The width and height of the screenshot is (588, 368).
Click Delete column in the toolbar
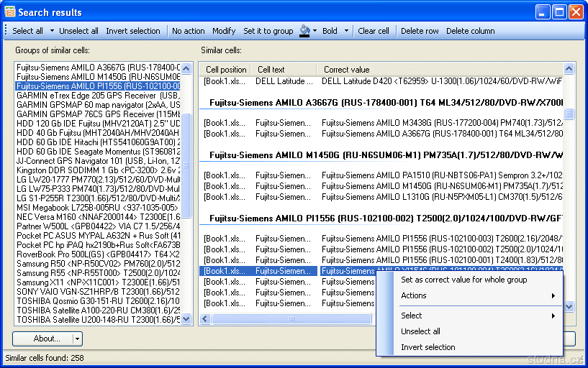470,31
